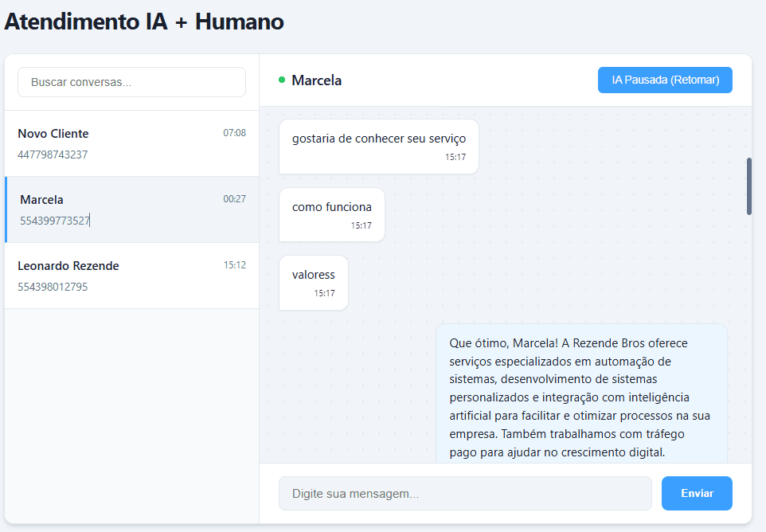Click the chat scrollbar on the right

[748, 187]
